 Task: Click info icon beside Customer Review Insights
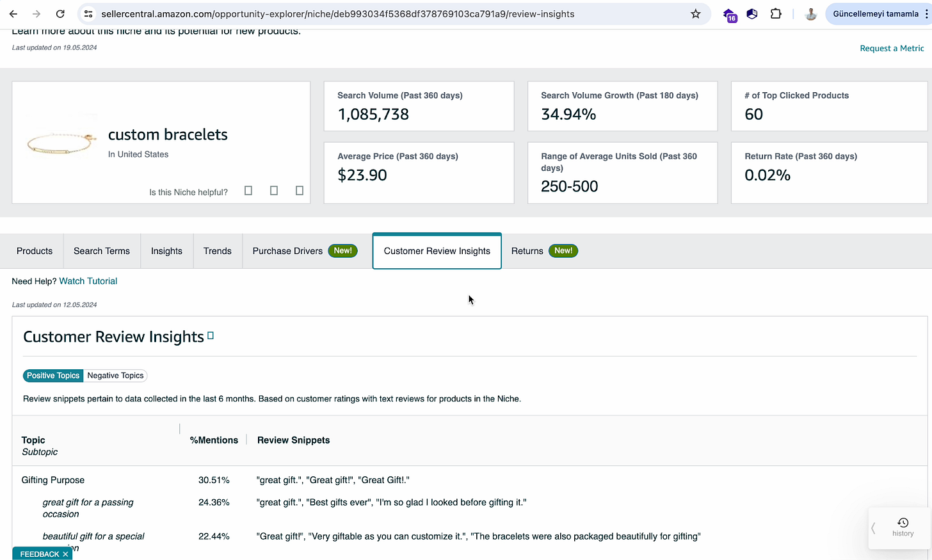tap(211, 335)
